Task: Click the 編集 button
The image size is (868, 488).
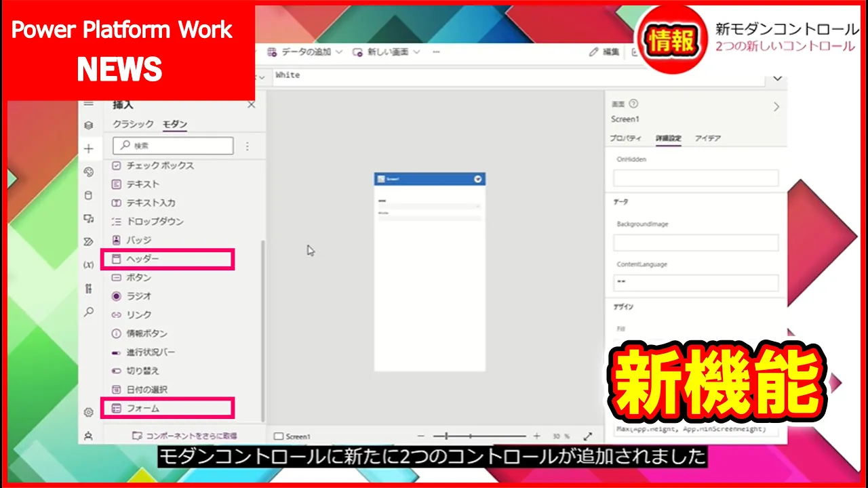Action: click(604, 52)
